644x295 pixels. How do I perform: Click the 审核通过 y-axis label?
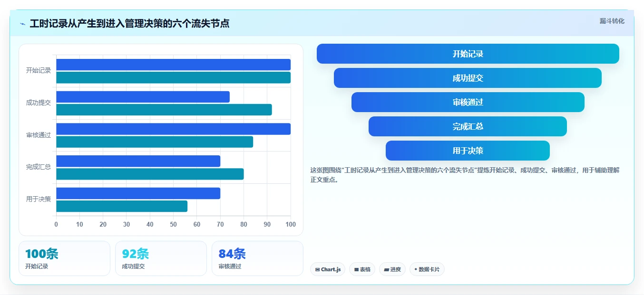[x=39, y=135]
